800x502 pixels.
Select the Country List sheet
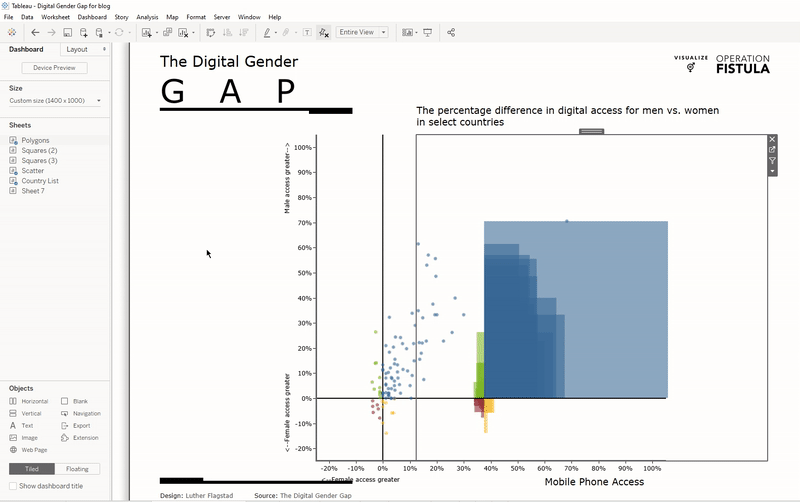point(40,181)
